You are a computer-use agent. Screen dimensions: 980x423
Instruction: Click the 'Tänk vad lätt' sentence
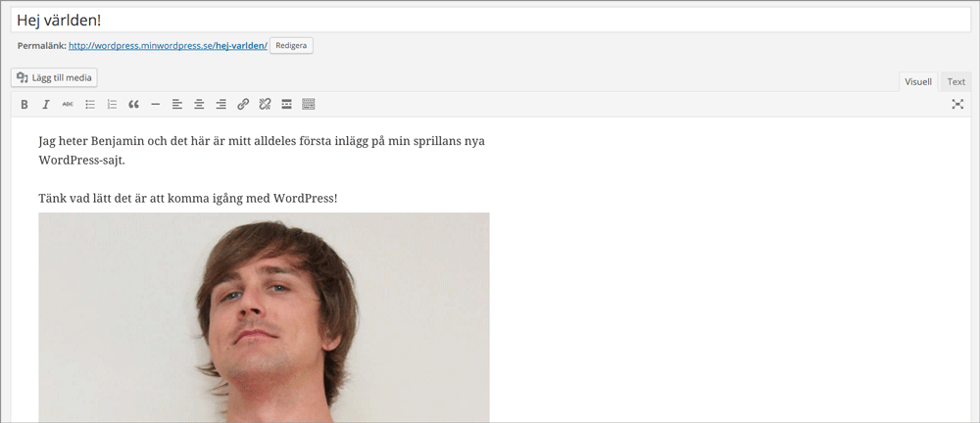pyautogui.click(x=188, y=199)
